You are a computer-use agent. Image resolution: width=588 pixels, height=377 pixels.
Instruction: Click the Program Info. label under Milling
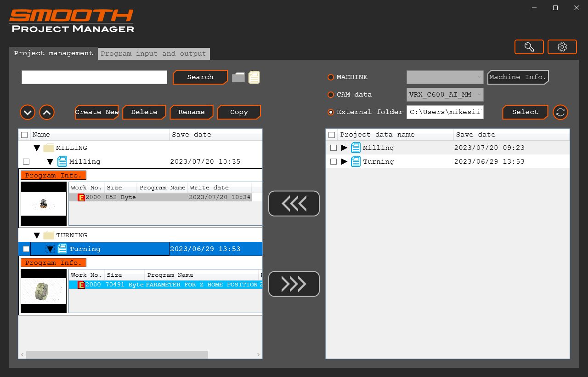click(53, 176)
